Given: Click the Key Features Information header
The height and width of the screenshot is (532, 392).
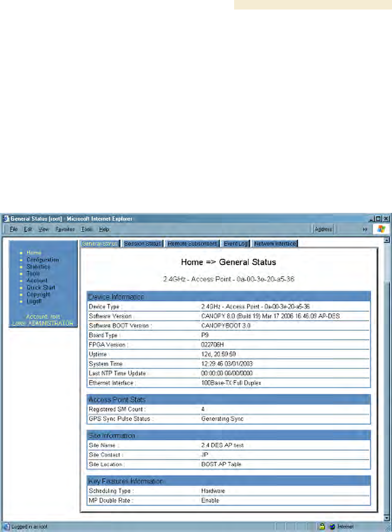Looking at the screenshot, I should click(x=229, y=481).
